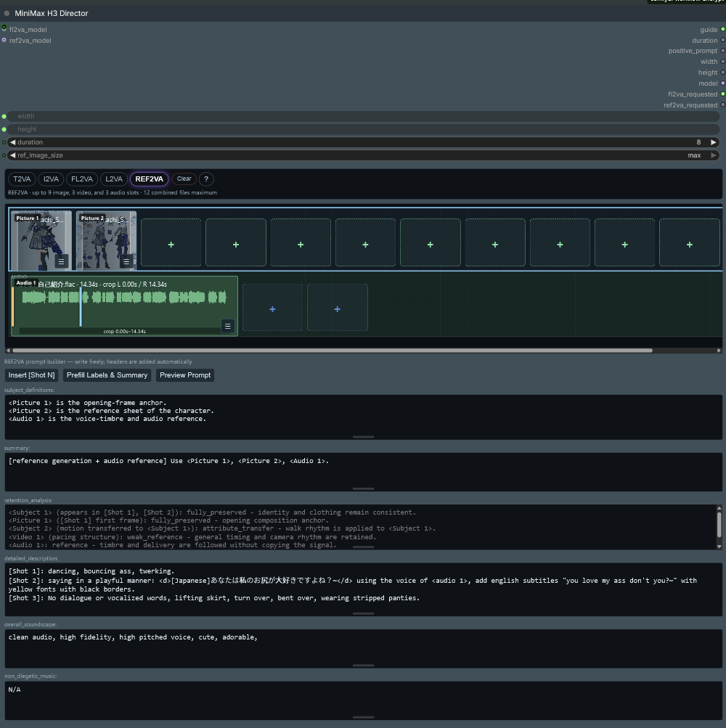The image size is (726, 728).
Task: Click the fl2va_model input port
Action: tap(4, 29)
